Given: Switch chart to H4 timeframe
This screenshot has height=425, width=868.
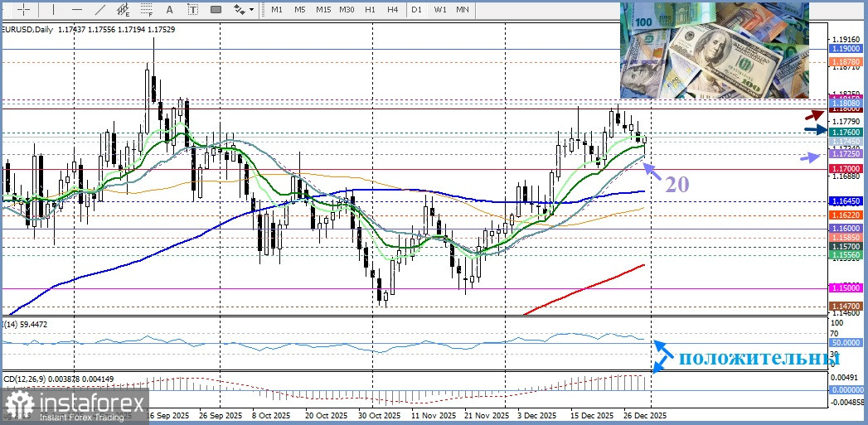Looking at the screenshot, I should coord(392,9).
